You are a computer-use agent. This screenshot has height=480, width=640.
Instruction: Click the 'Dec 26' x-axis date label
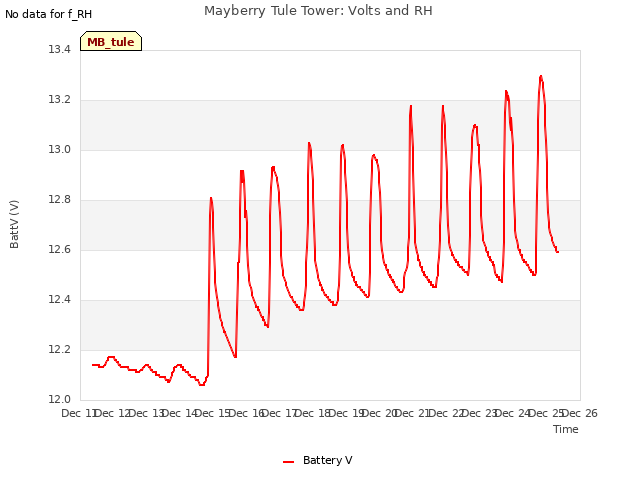pyautogui.click(x=580, y=413)
